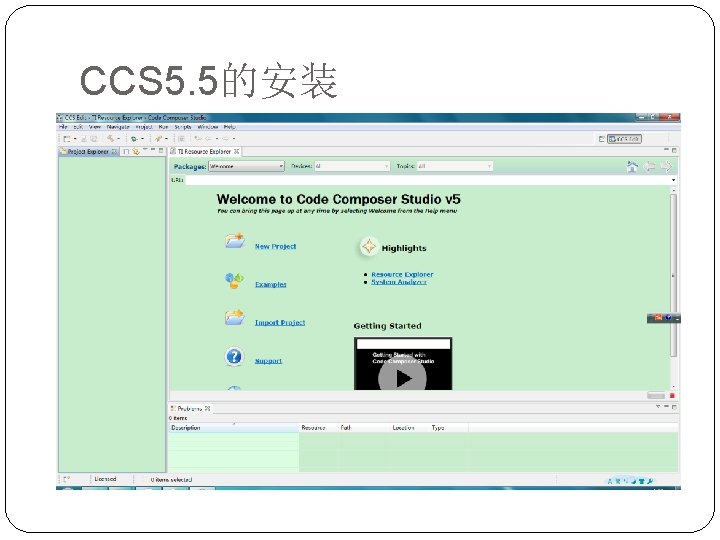Click into the URL input field
Image resolution: width=720 pixels, height=540 pixels.
click(427, 180)
